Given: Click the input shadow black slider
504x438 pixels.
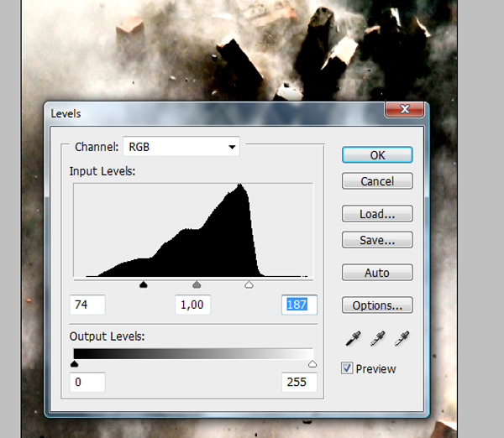Looking at the screenshot, I should 144,284.
